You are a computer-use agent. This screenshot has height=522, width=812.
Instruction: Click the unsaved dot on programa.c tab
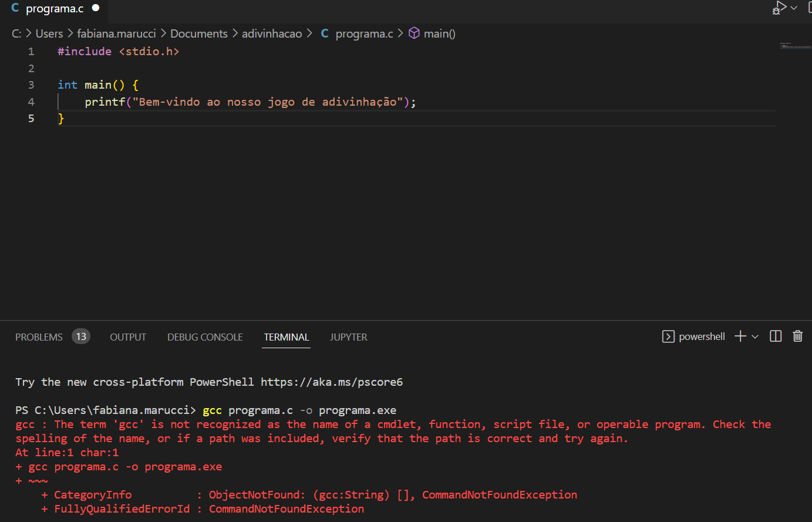click(x=96, y=8)
